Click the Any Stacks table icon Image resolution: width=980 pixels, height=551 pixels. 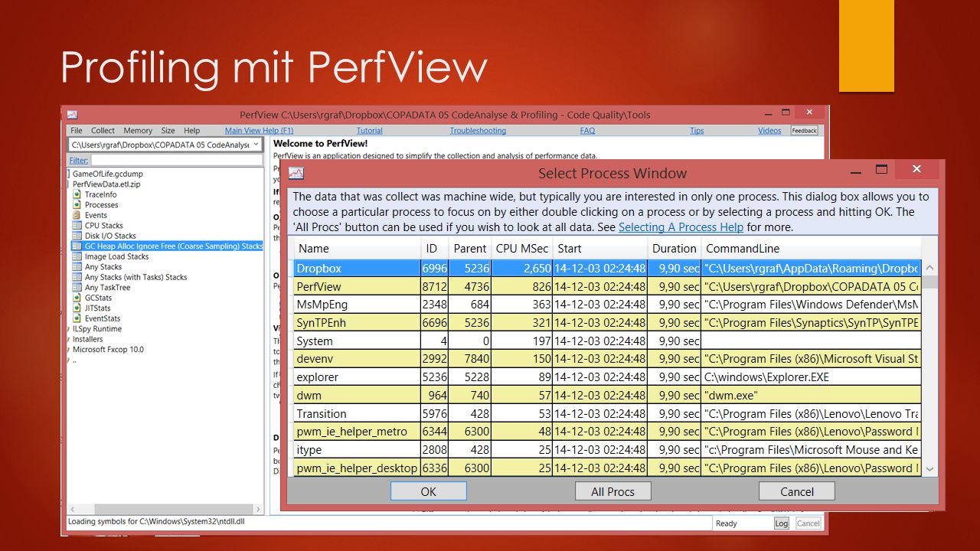coord(77,267)
